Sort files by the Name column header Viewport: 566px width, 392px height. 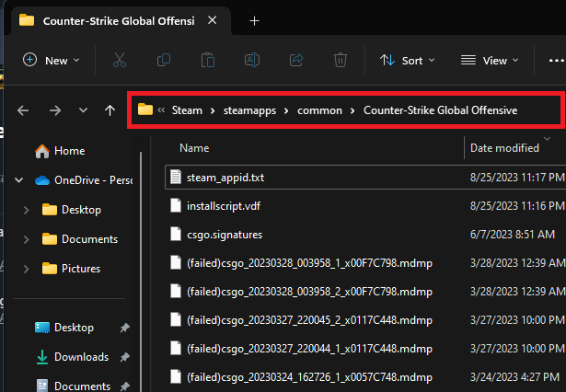pos(194,147)
